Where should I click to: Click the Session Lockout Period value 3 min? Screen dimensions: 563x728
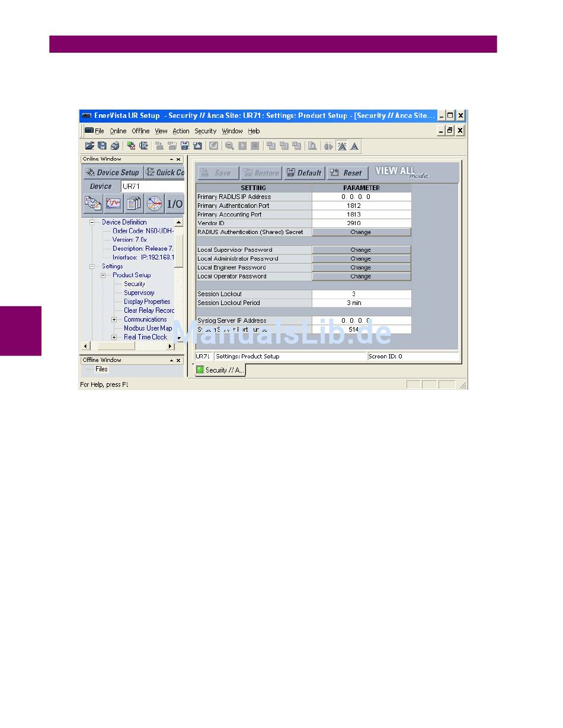point(362,303)
